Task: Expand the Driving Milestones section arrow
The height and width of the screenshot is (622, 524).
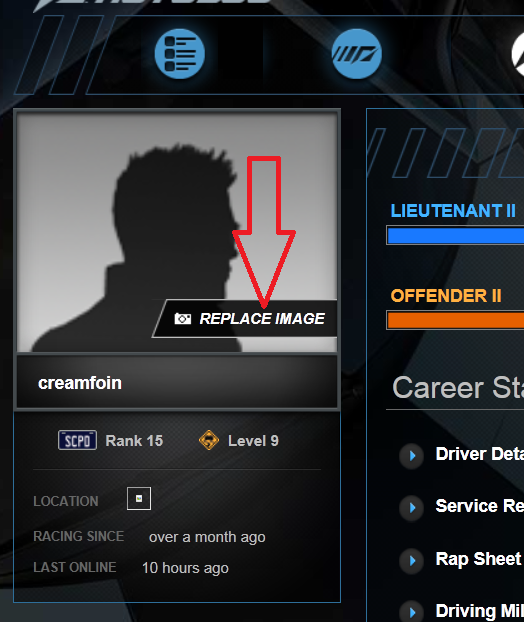Action: pos(412,612)
